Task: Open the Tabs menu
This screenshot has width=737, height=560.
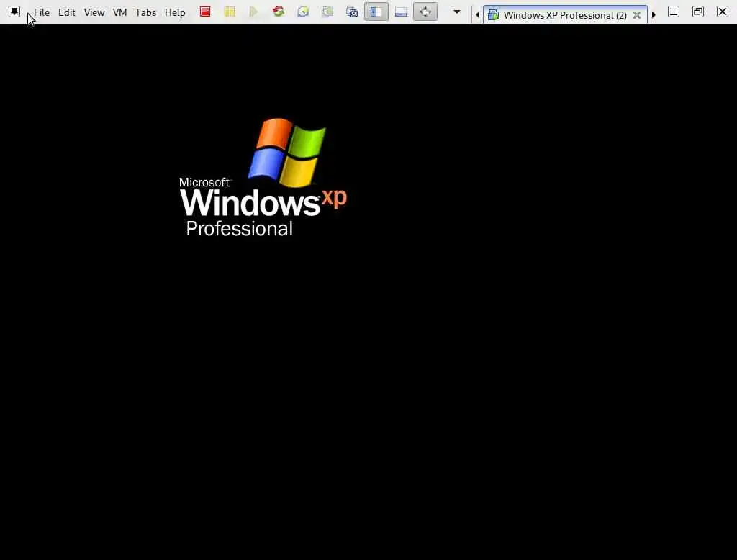Action: [x=145, y=13]
